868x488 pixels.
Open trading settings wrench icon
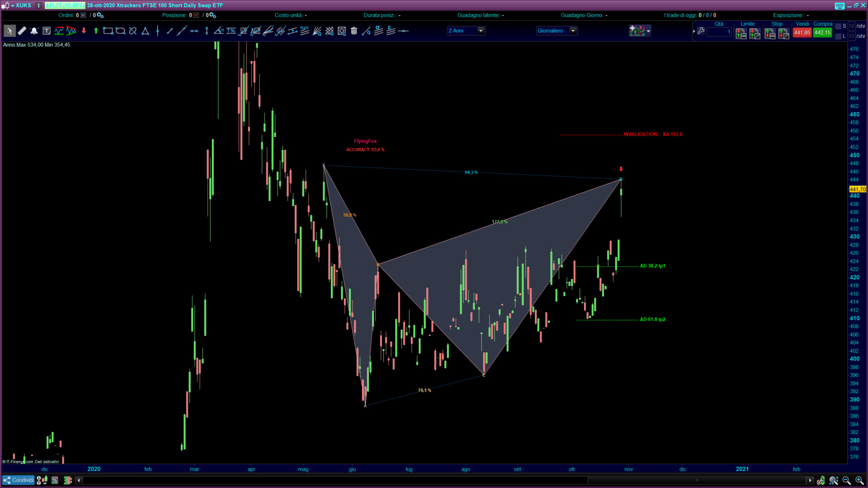[701, 31]
